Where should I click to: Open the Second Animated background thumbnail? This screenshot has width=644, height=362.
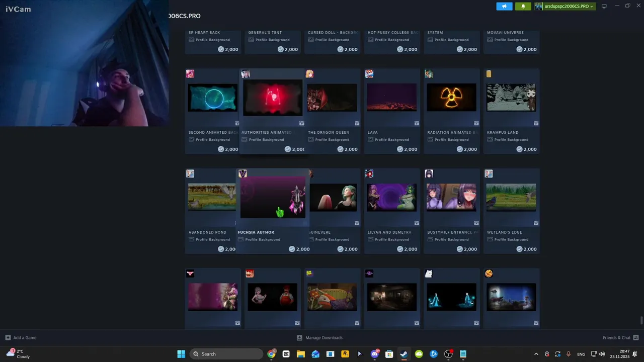point(212,97)
